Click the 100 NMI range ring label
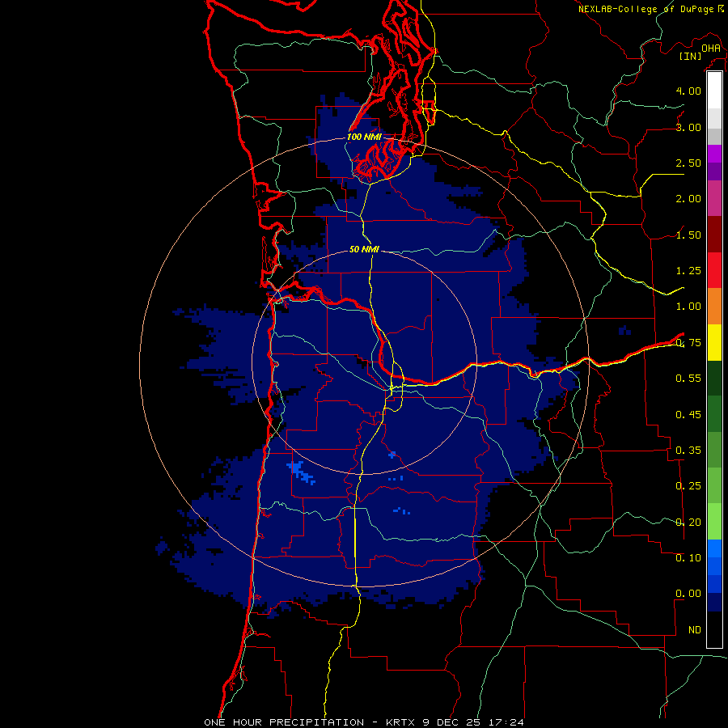This screenshot has height=728, width=728. click(364, 137)
